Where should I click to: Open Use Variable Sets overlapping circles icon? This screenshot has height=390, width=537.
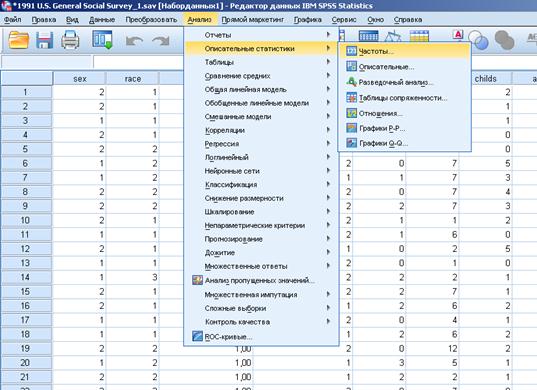[x=478, y=40]
